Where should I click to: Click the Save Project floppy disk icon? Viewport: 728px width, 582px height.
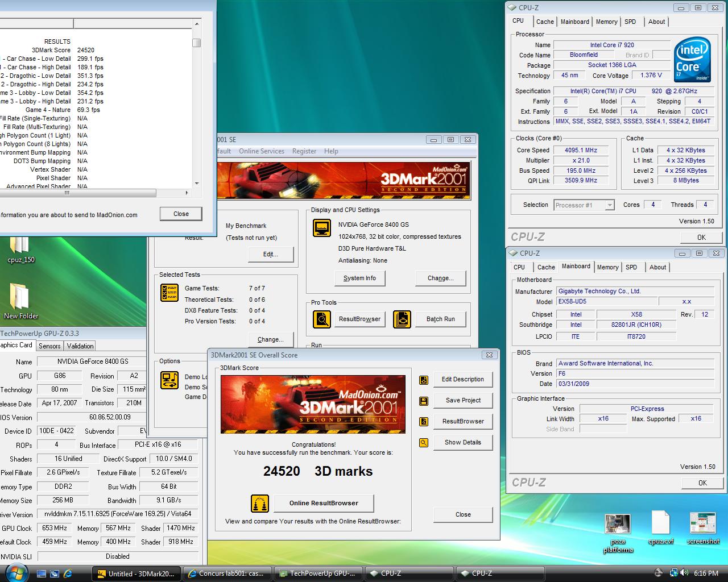424,401
